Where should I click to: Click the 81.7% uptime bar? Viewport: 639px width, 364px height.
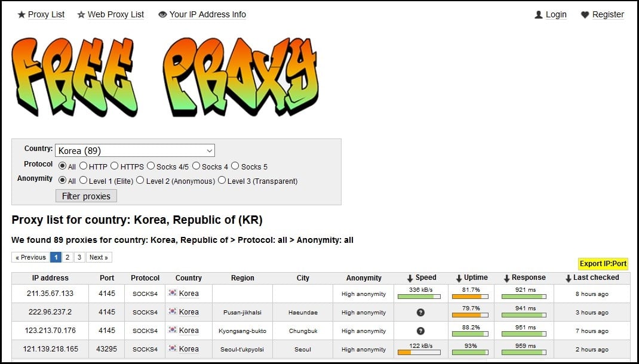click(x=470, y=297)
